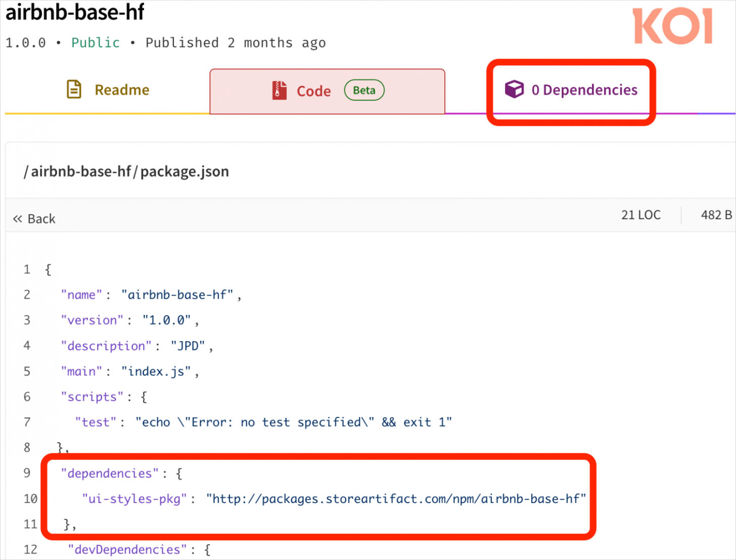736x560 pixels.
Task: Click the 482 B file size label
Action: pos(716,215)
